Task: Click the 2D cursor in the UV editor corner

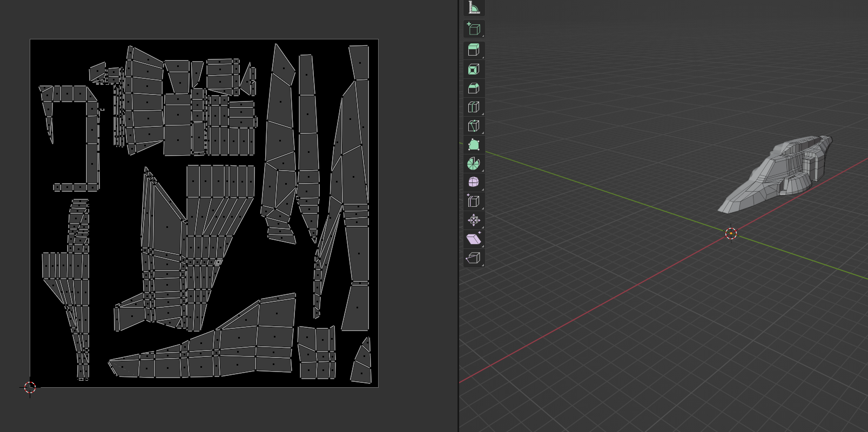Action: tap(30, 387)
